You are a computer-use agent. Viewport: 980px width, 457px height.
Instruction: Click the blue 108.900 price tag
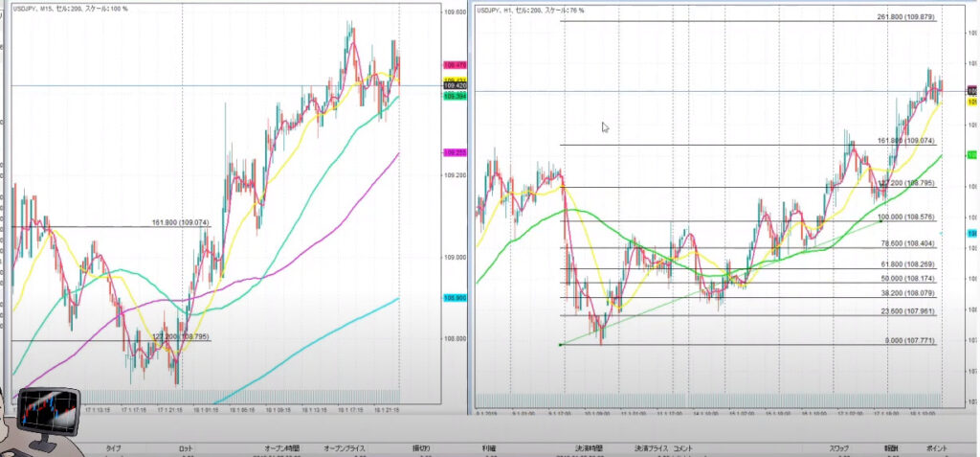coord(455,298)
